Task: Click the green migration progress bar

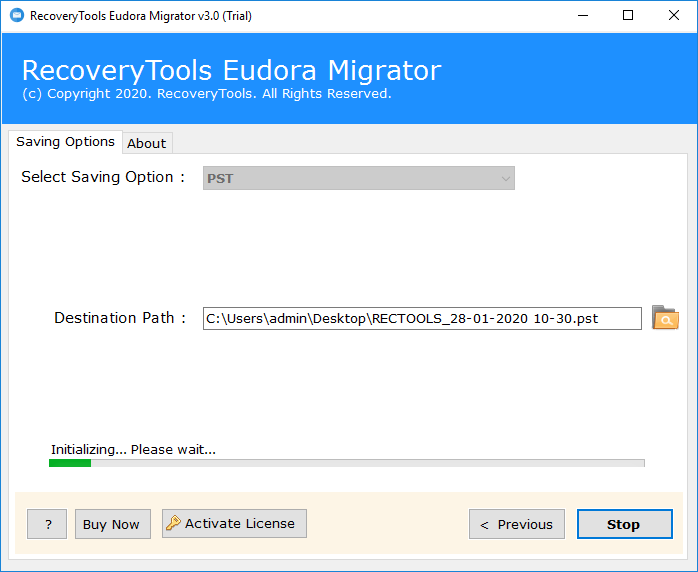Action: (x=347, y=463)
